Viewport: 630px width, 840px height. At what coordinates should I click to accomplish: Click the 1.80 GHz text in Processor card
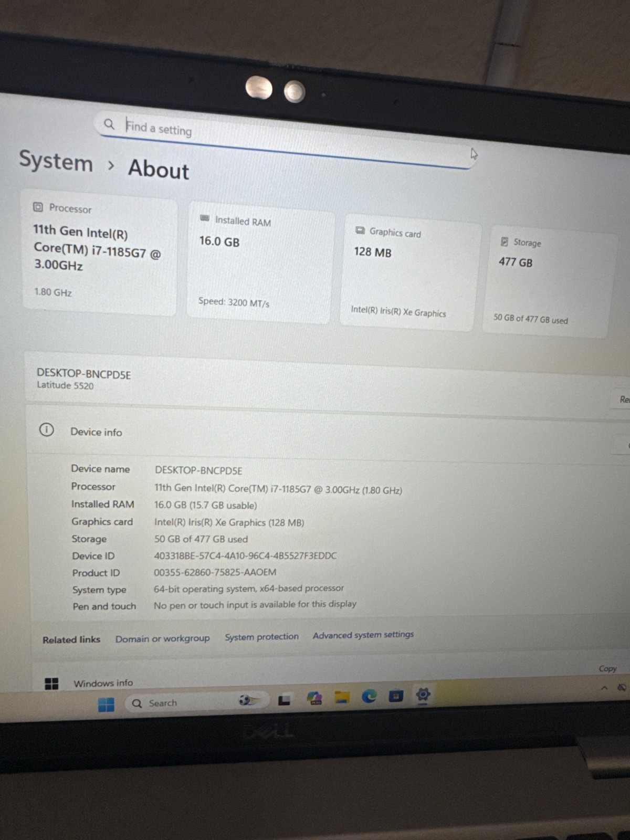pyautogui.click(x=53, y=292)
